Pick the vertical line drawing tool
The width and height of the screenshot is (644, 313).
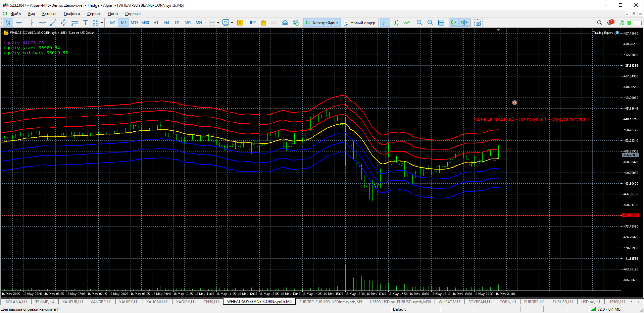(x=32, y=23)
